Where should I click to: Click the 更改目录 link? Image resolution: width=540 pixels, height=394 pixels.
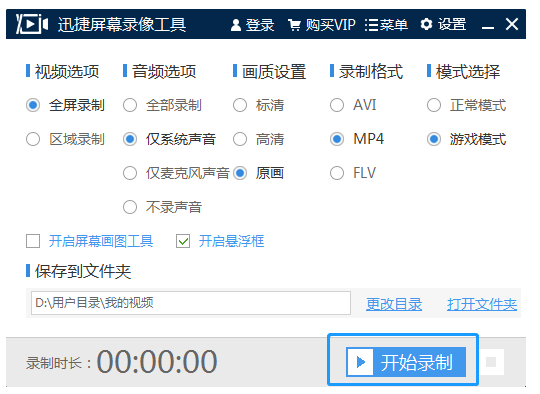pyautogui.click(x=394, y=304)
